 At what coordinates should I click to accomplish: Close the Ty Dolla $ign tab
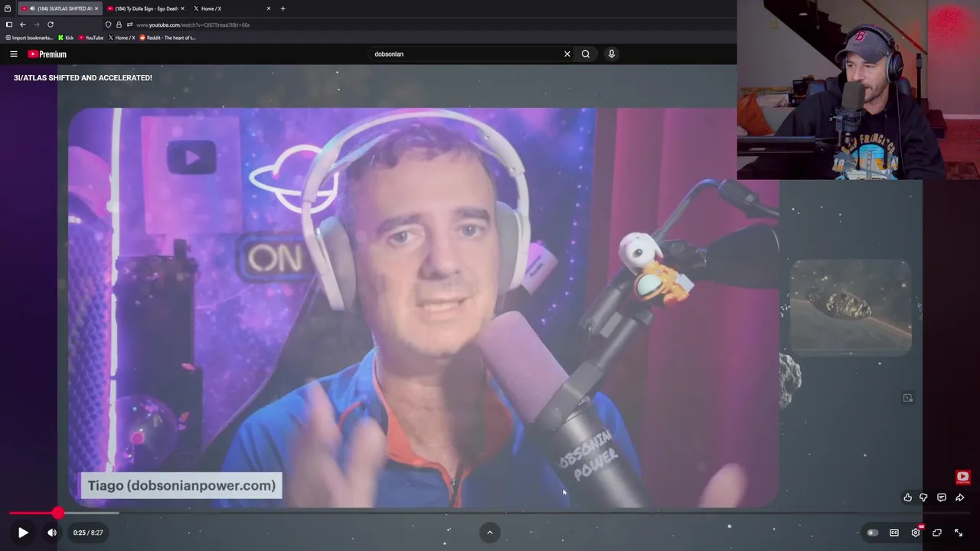tap(182, 8)
